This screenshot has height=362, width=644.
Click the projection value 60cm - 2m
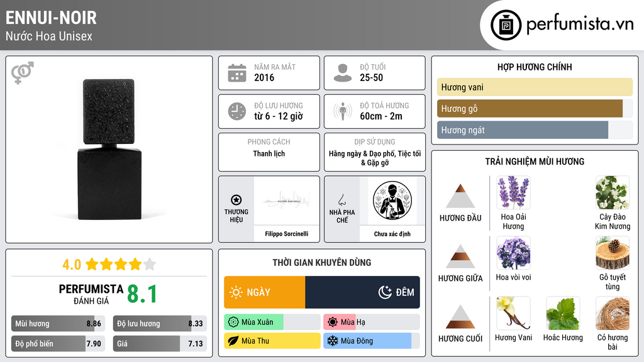[x=381, y=116]
